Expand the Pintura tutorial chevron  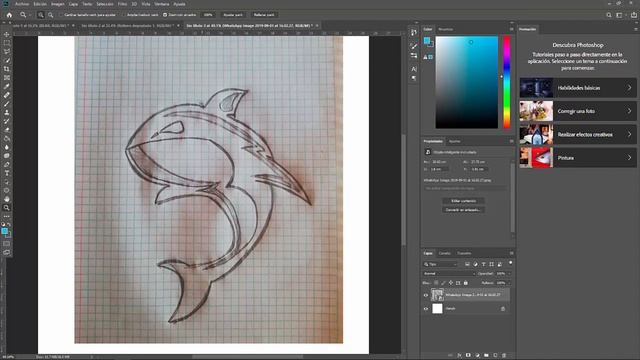pyautogui.click(x=629, y=158)
